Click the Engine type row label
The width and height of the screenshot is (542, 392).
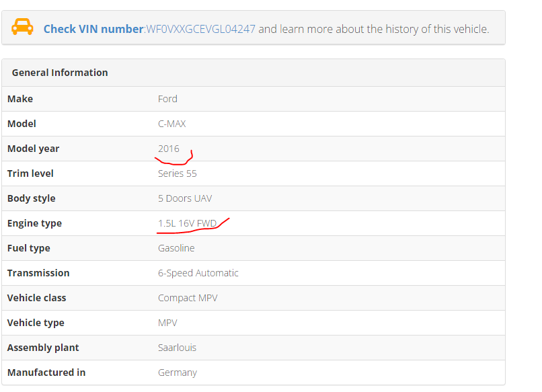click(34, 223)
